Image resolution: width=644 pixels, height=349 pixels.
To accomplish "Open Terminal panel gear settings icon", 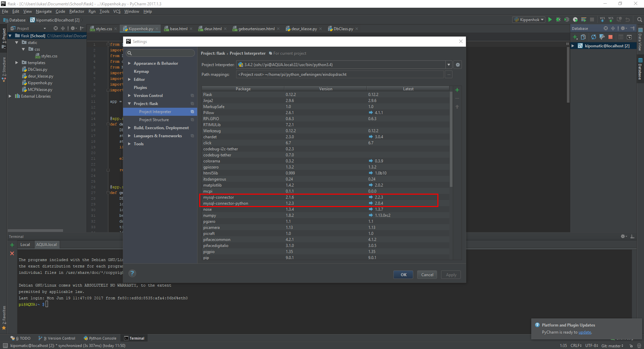I will tap(624, 236).
